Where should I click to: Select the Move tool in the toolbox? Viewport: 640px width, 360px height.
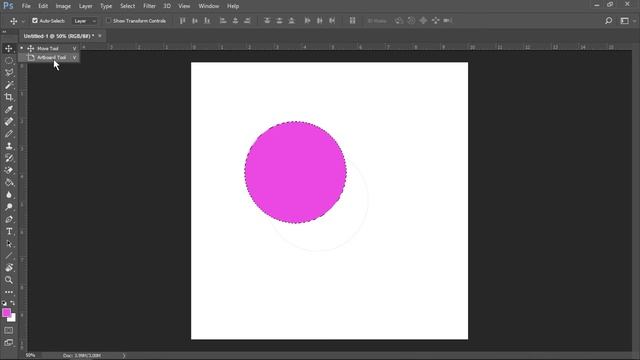click(x=9, y=49)
